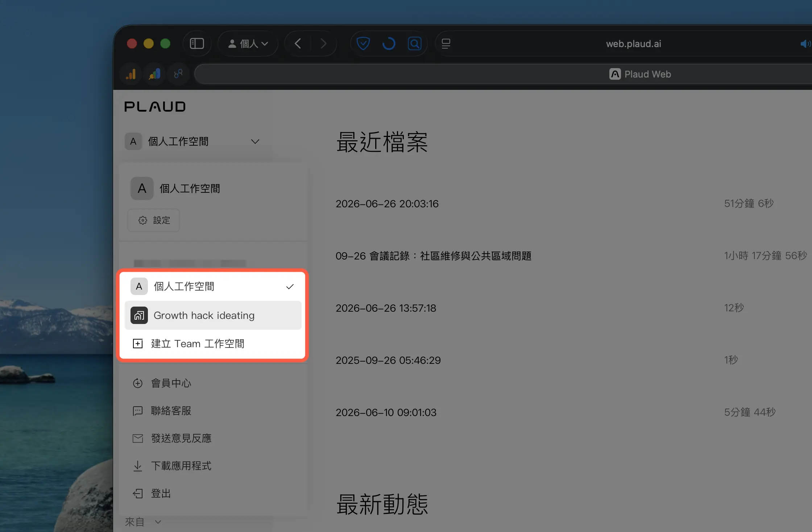Click the 51分鐘 6秒 duration
The width and height of the screenshot is (812, 532).
pos(749,203)
